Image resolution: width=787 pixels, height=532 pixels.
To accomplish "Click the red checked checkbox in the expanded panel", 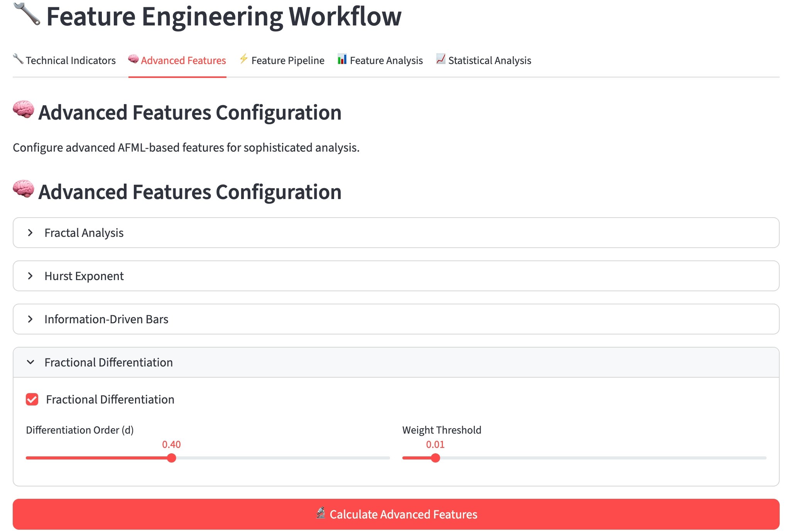I will (x=32, y=399).
